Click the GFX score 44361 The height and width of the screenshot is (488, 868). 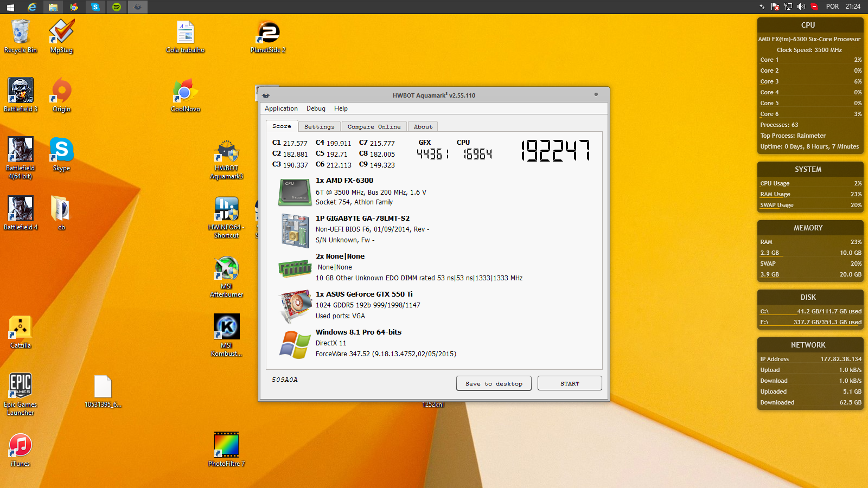432,154
